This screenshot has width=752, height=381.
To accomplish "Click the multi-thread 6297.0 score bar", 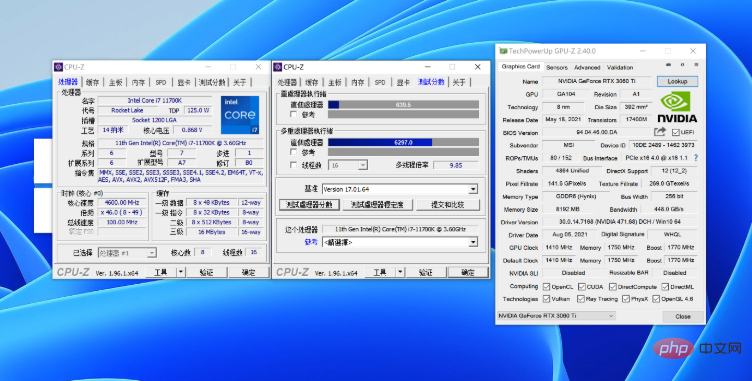I will coord(403,142).
